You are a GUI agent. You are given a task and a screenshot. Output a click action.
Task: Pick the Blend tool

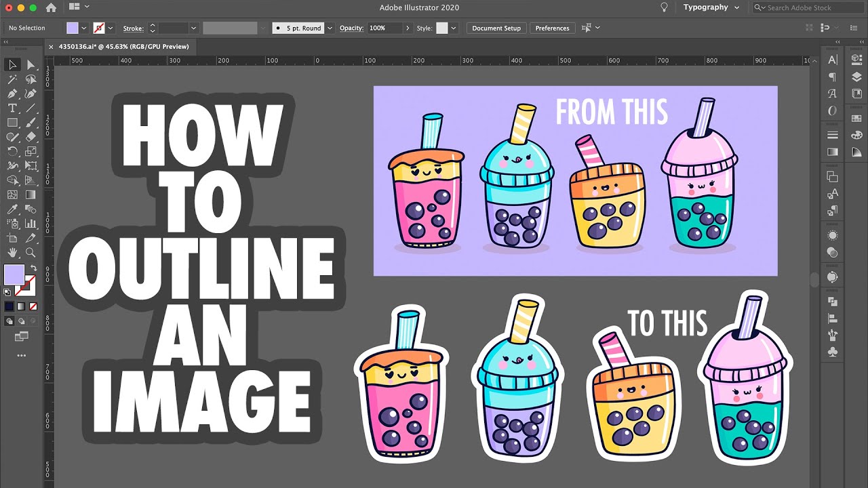click(x=31, y=209)
